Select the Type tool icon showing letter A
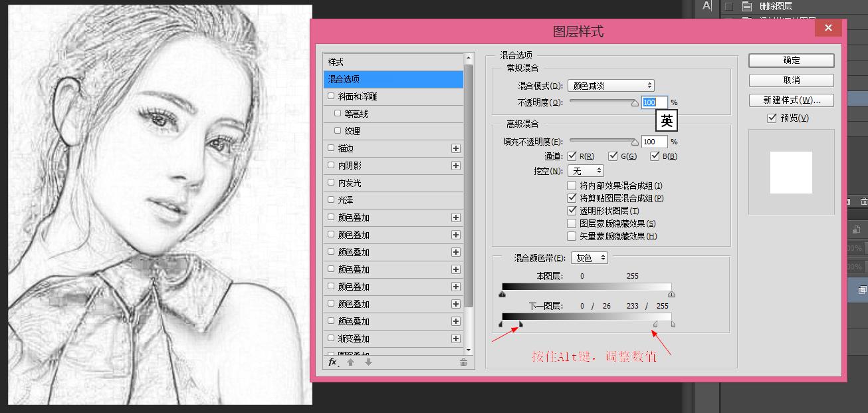Viewport: 868px width, 413px height. pyautogui.click(x=705, y=7)
